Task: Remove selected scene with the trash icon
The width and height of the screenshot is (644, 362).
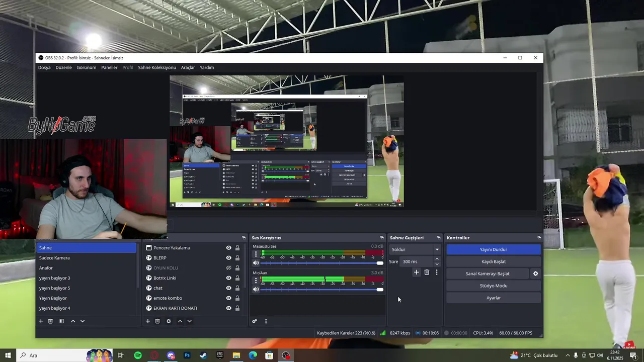Action: (50, 321)
